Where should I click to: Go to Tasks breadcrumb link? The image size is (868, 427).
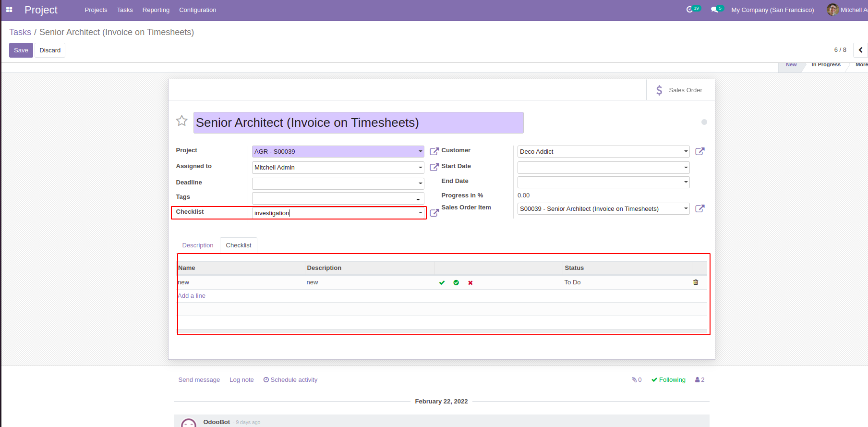pos(20,32)
